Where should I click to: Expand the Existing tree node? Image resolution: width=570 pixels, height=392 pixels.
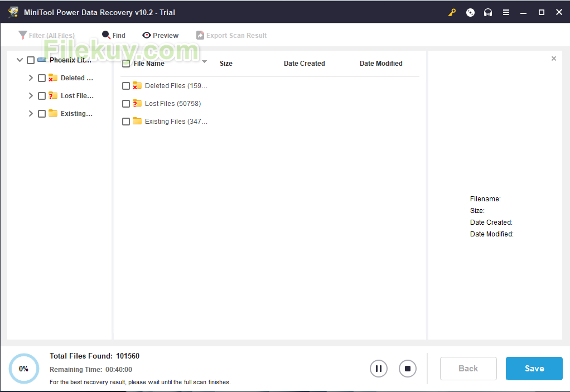(x=31, y=113)
